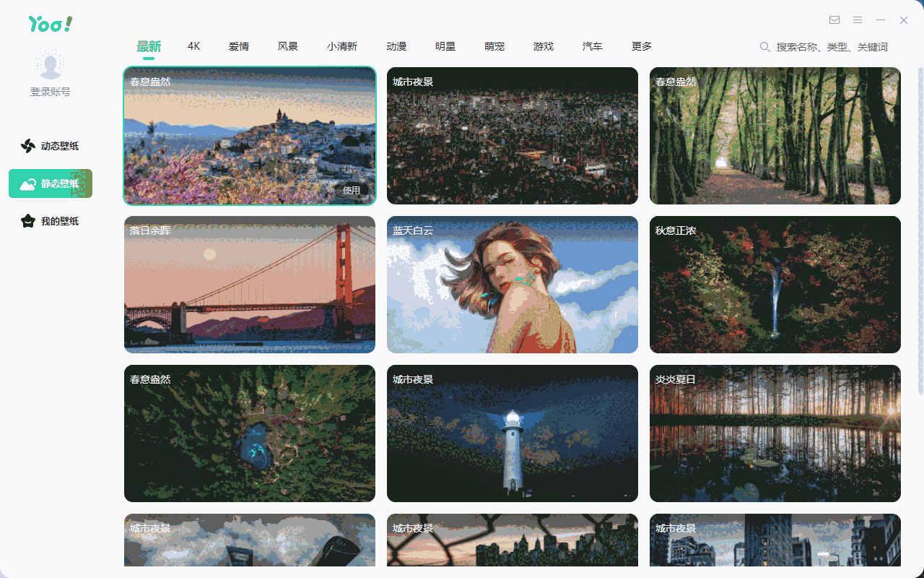Minimize the Yoo! window

(881, 20)
